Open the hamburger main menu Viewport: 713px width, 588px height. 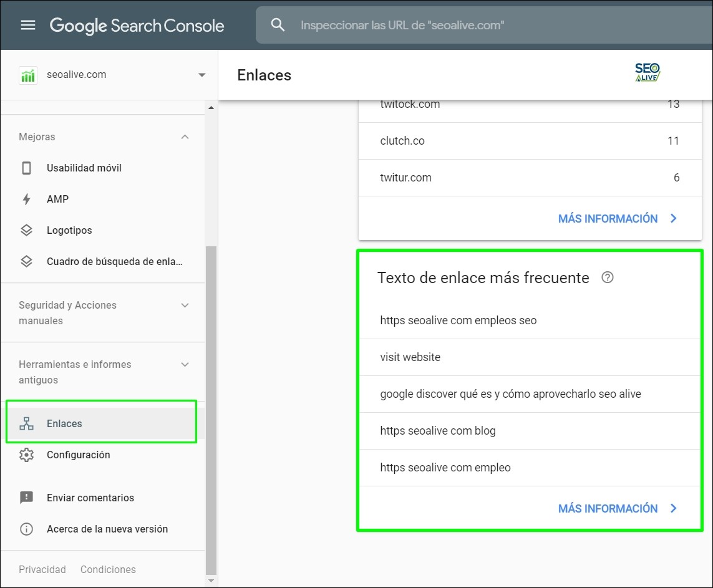pos(28,25)
